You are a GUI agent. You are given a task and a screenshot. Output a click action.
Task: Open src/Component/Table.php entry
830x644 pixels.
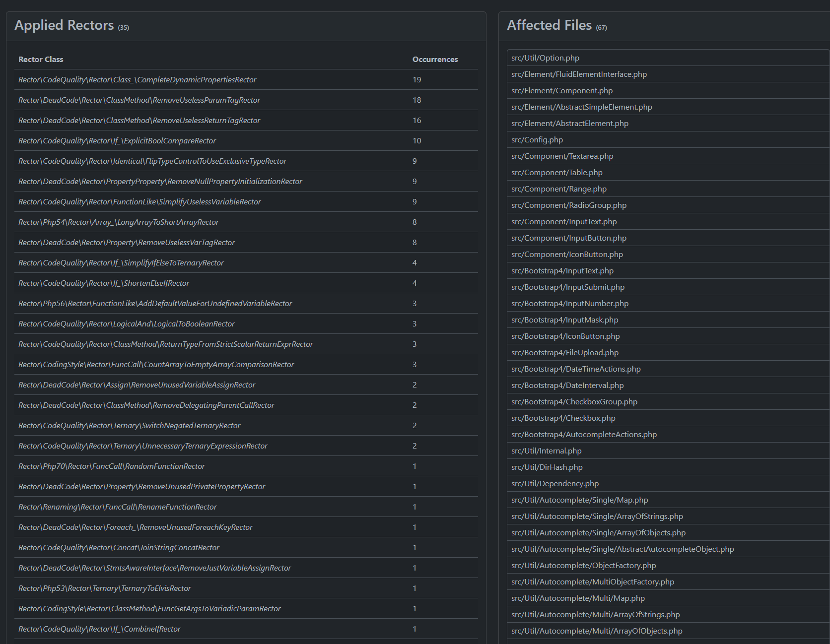[668, 172]
